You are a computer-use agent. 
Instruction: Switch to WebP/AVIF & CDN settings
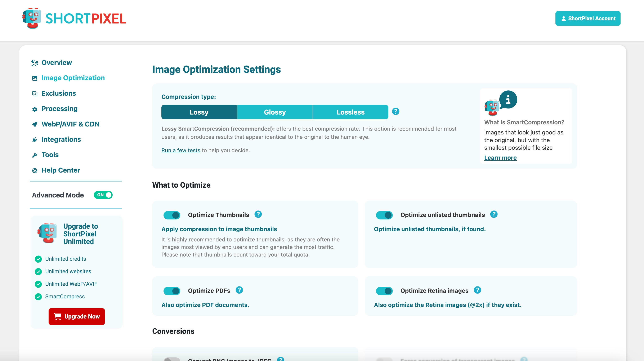[x=70, y=124]
